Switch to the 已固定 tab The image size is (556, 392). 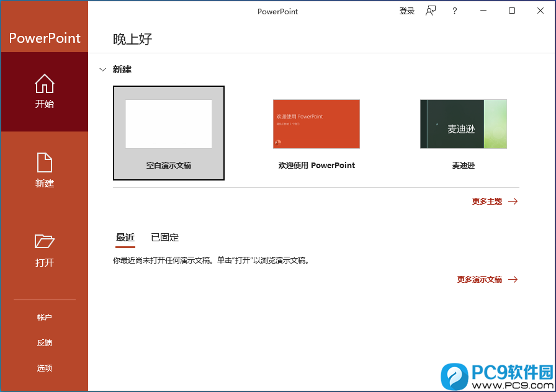coord(165,238)
